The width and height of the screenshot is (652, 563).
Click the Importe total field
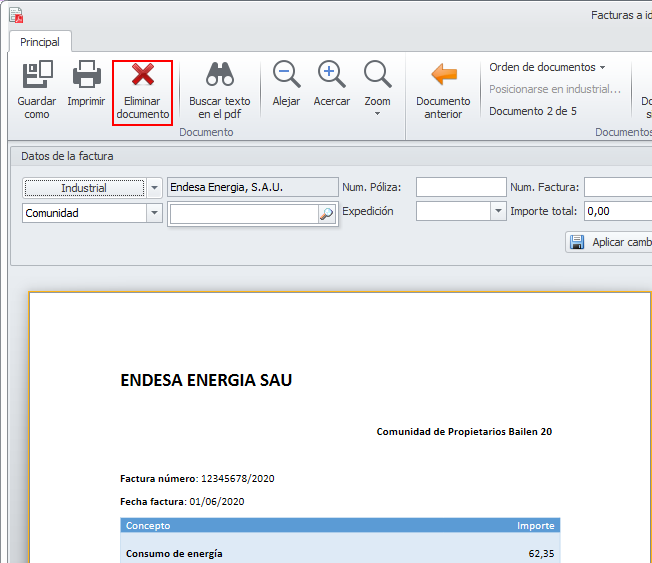click(618, 211)
